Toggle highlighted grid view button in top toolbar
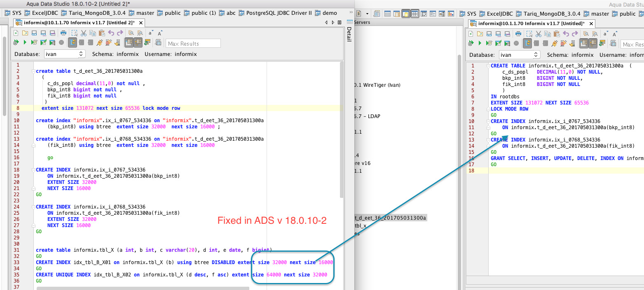The width and height of the screenshot is (644, 290). pos(415,14)
